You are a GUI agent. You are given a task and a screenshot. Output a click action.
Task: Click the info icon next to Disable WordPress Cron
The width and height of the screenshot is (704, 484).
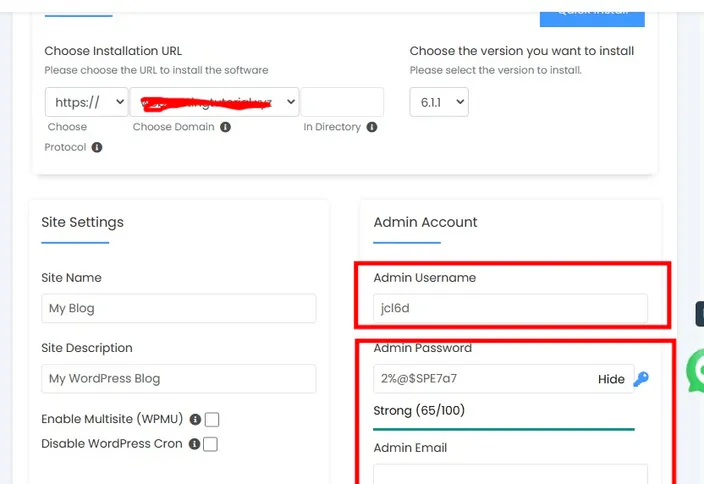click(194, 444)
